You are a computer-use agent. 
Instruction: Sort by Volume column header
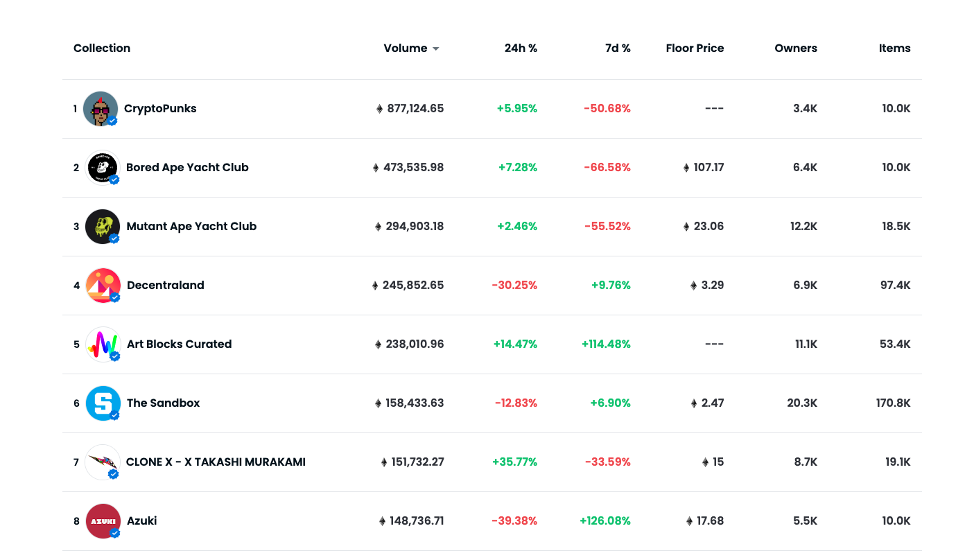[x=406, y=49]
